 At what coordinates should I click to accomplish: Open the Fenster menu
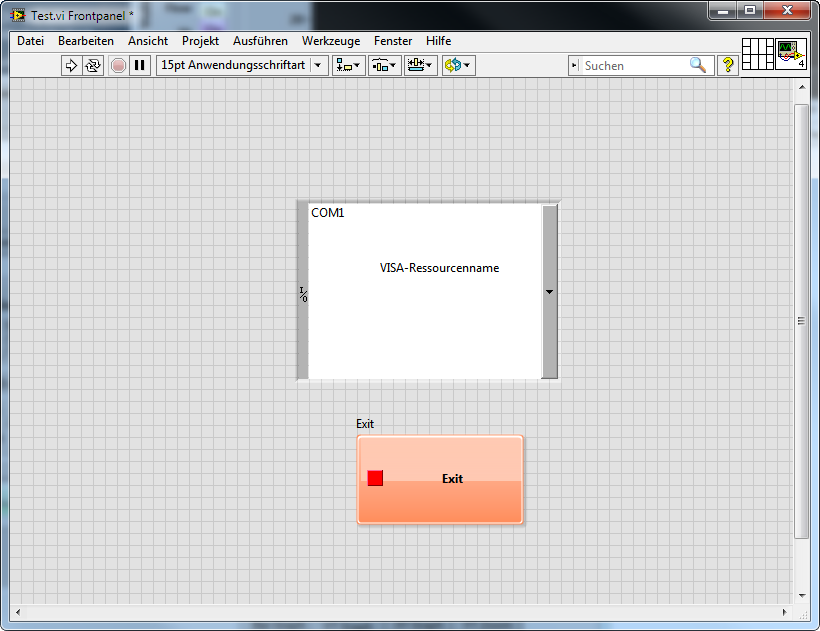pos(393,41)
